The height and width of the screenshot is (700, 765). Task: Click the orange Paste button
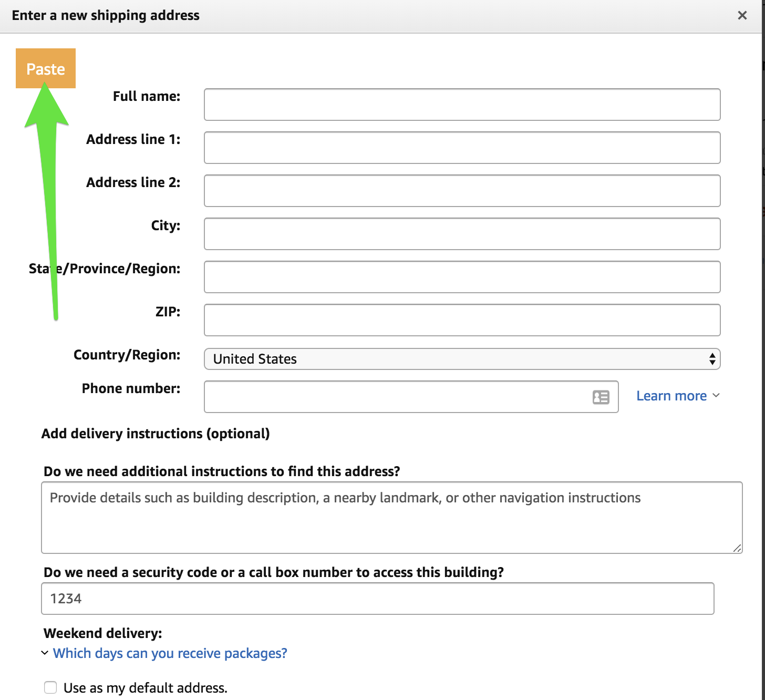pyautogui.click(x=46, y=68)
